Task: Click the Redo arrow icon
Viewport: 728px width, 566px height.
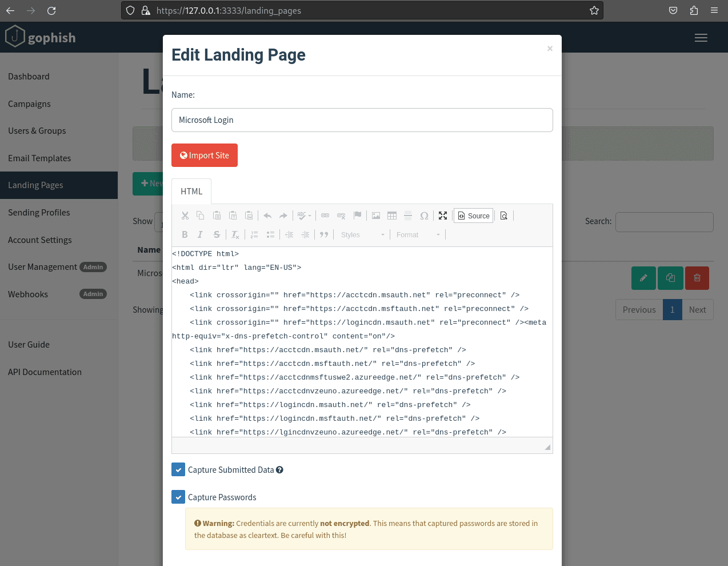Action: click(x=283, y=216)
